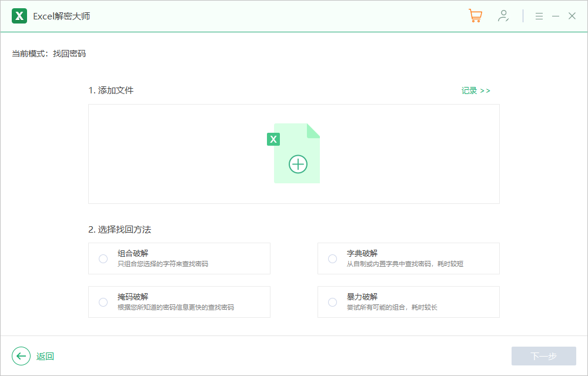Open the 记录 >> history link
This screenshot has width=588, height=376.
(x=476, y=90)
